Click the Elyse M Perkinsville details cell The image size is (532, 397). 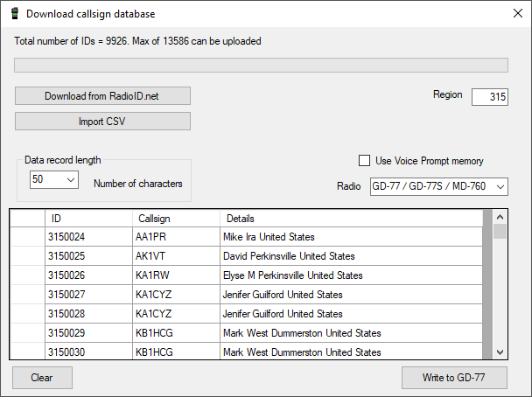point(350,275)
